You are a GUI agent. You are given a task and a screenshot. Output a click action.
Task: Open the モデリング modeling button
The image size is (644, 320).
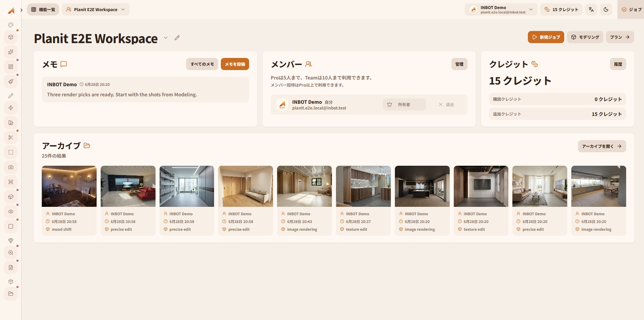click(585, 37)
